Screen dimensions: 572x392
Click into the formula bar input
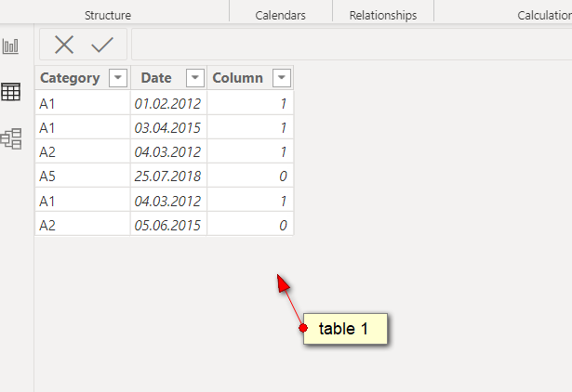click(352, 45)
